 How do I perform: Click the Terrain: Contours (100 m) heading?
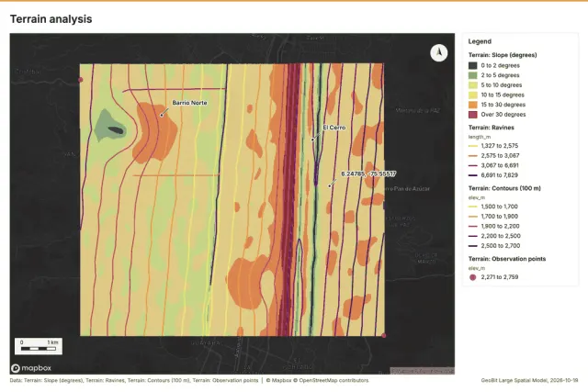tap(504, 188)
